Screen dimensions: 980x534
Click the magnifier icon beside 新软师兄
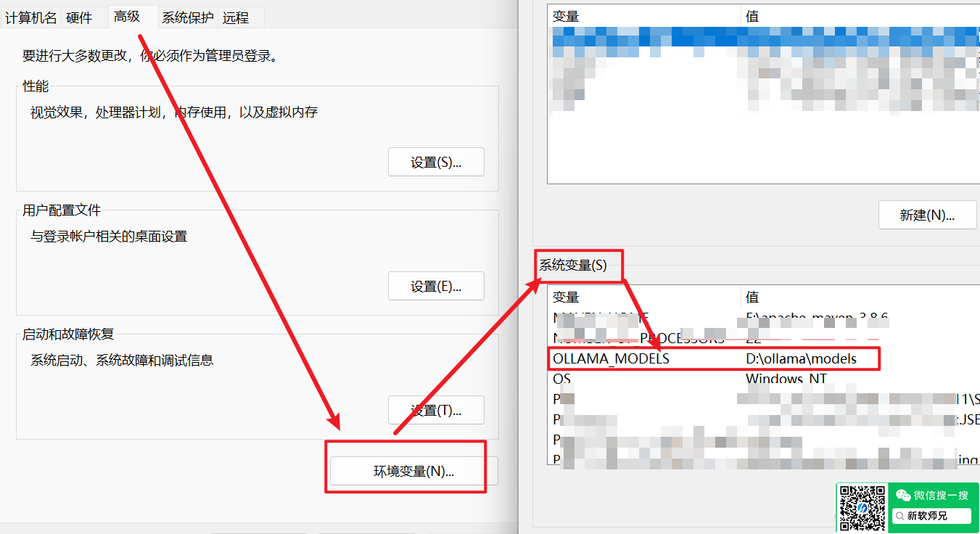click(x=899, y=516)
